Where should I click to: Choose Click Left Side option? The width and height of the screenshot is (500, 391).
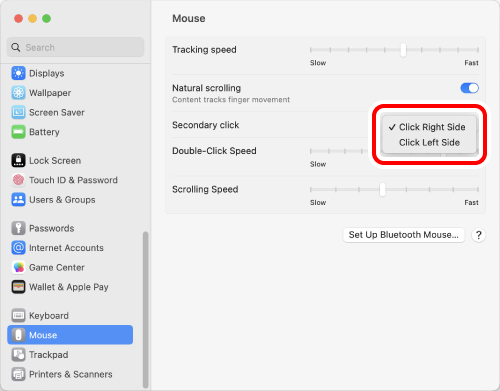429,142
